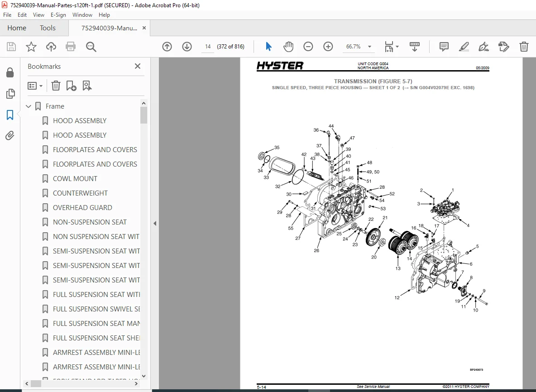
Task: Toggle the Bookmarks sidebar icon
Action: 10,115
